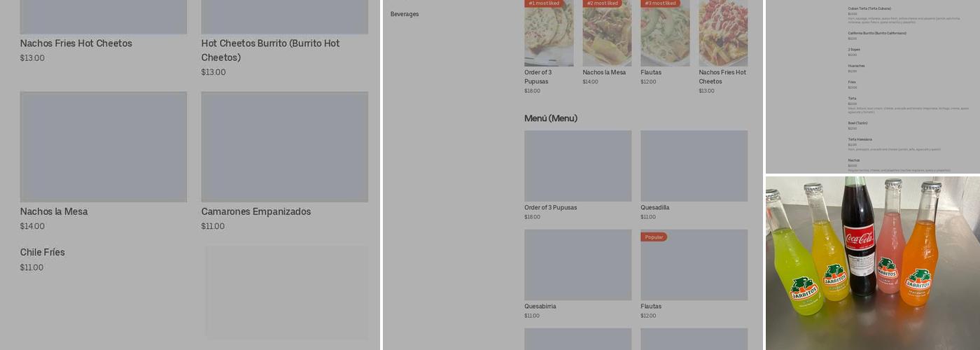The width and height of the screenshot is (980, 350).
Task: Open the #2 most liked nachos photo
Action: [607, 35]
